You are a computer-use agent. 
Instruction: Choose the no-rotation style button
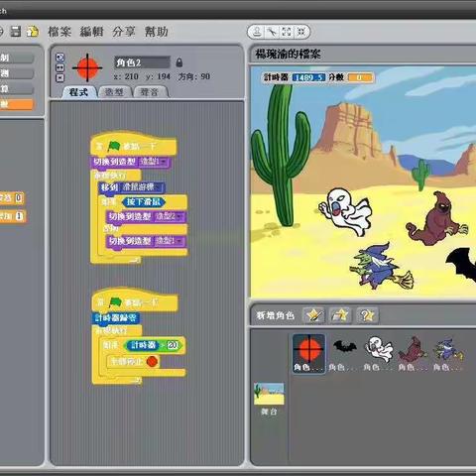tap(59, 78)
